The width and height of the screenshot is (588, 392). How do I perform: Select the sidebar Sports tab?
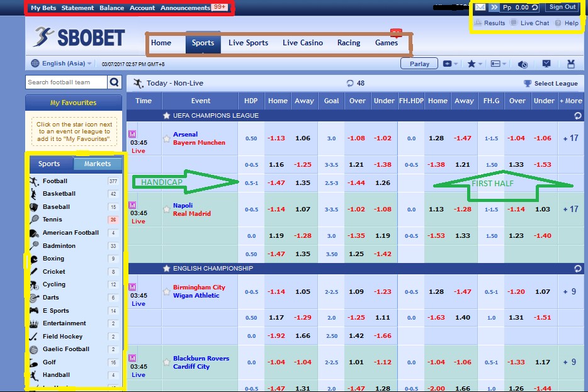pyautogui.click(x=49, y=164)
